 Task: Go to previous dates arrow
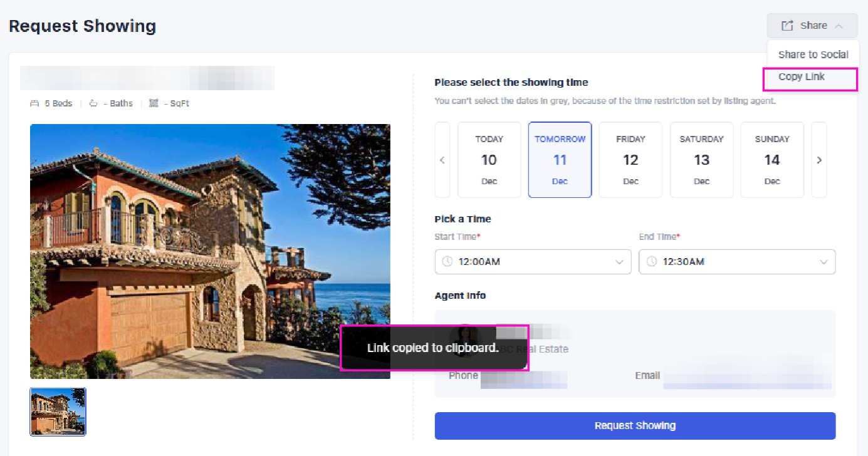coord(442,160)
